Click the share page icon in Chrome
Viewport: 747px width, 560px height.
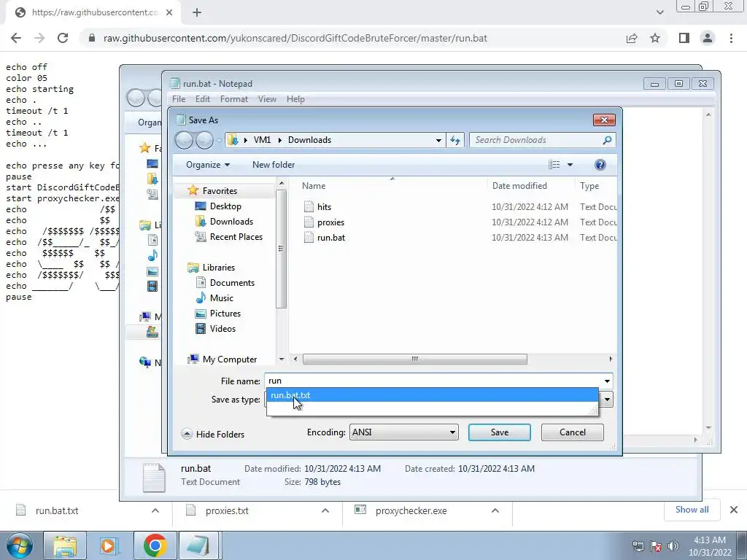[632, 38]
